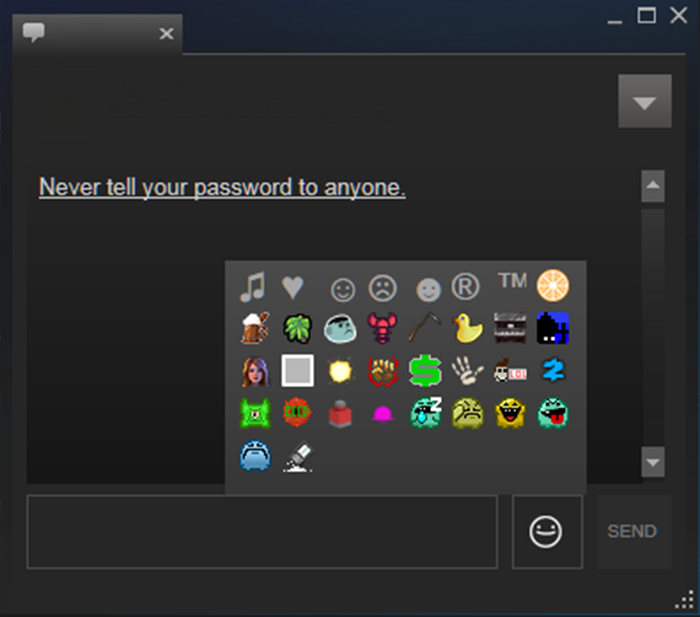This screenshot has height=617, width=700.
Task: Select the red lobster emoticon
Action: coord(382,328)
